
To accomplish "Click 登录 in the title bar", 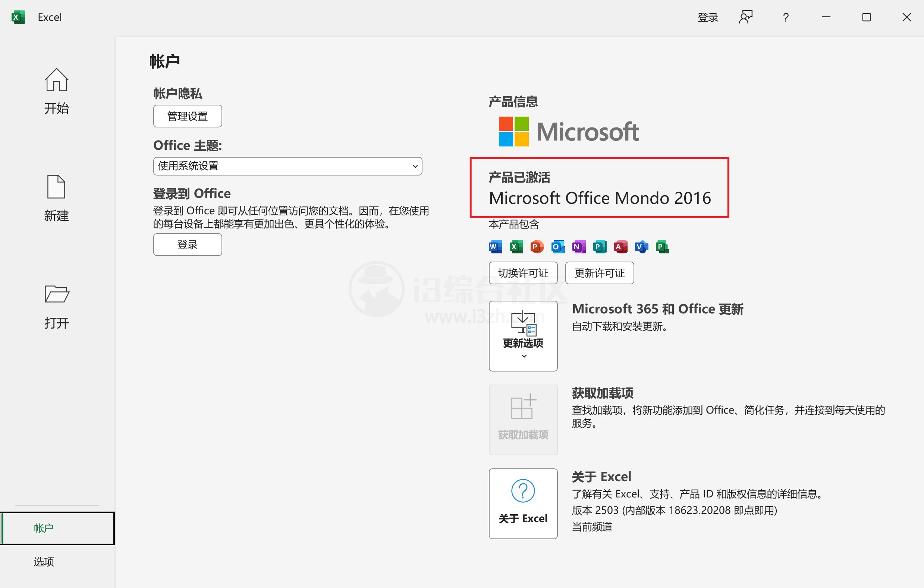I will tap(708, 17).
